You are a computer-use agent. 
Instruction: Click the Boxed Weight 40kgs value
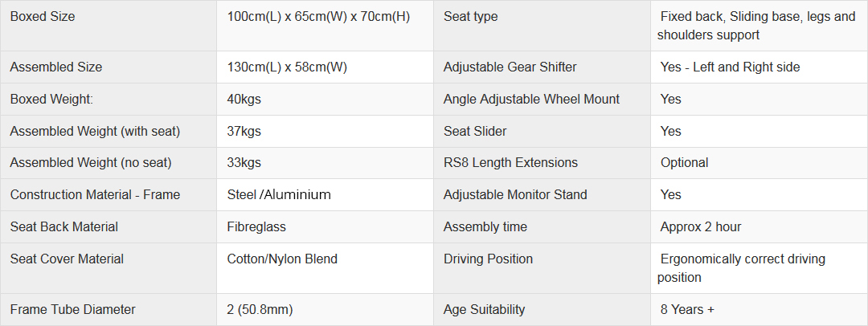coord(244,99)
